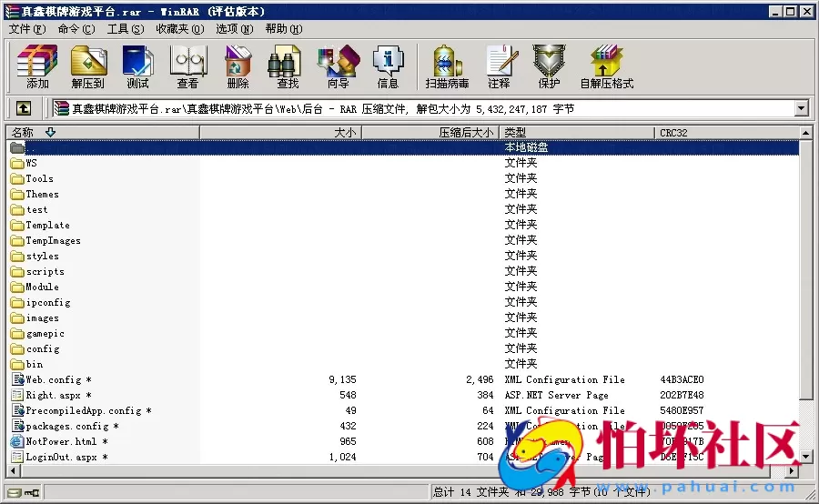
Task: Click the View (查看) book icon
Action: (x=188, y=66)
